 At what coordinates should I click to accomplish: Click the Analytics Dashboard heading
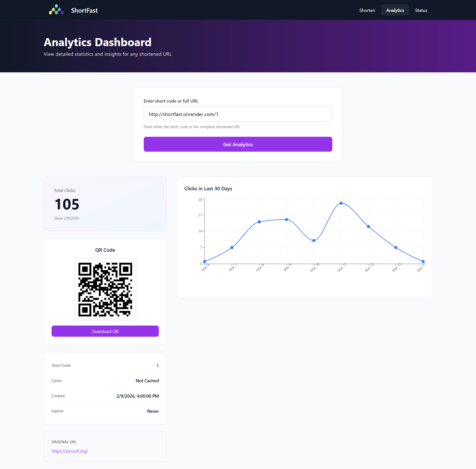97,42
